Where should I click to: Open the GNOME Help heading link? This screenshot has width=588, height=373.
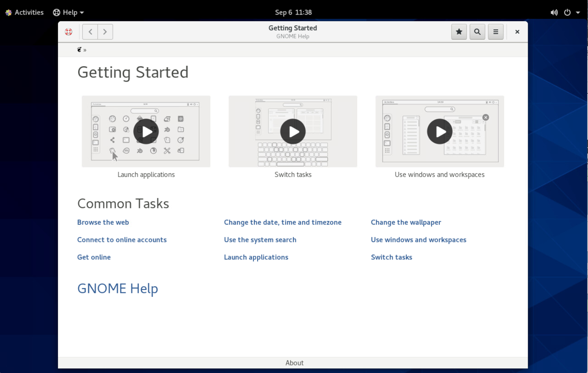[118, 289]
